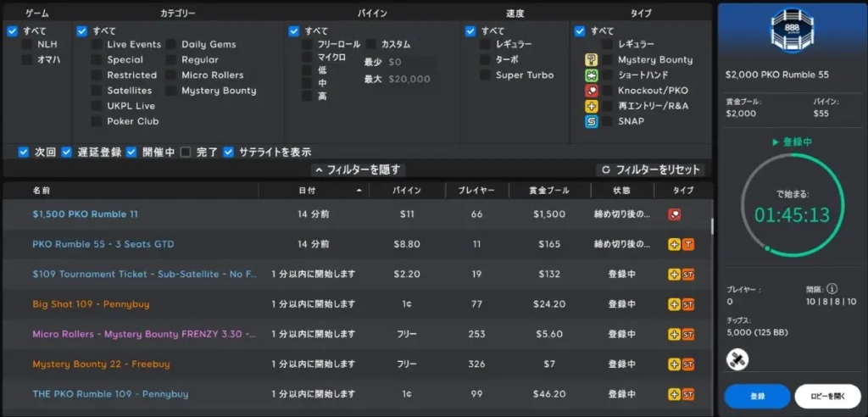Click the 253 players cell

click(476, 335)
